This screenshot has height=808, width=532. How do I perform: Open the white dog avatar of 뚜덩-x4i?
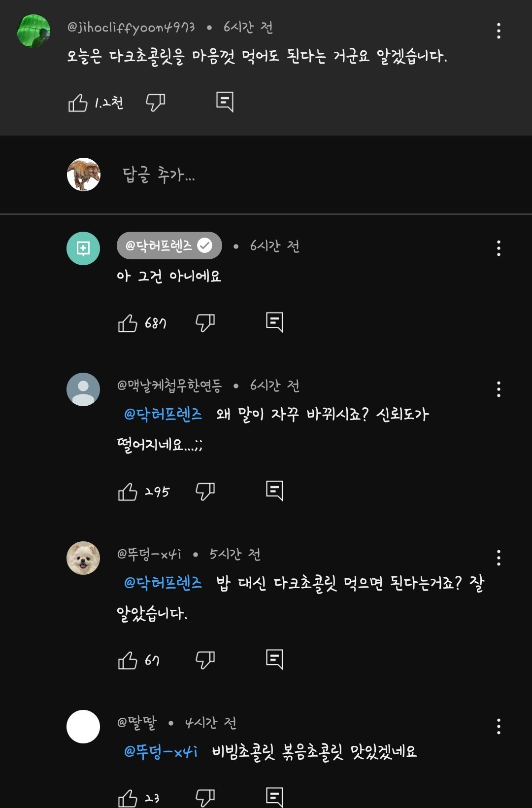[83, 558]
